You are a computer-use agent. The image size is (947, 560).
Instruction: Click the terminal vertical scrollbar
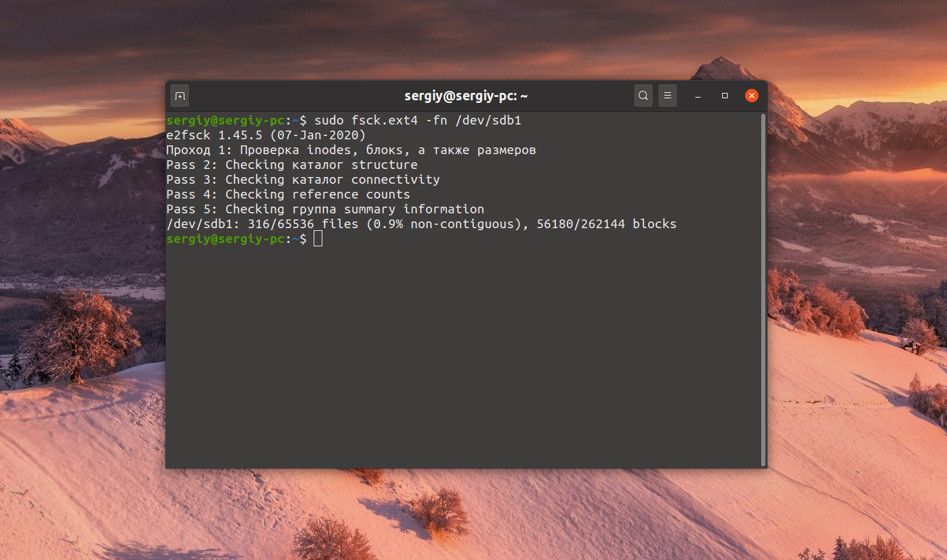[763, 289]
